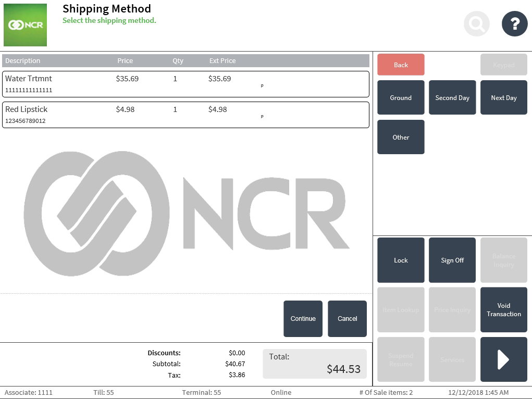Click the Ext Price column header

222,61
